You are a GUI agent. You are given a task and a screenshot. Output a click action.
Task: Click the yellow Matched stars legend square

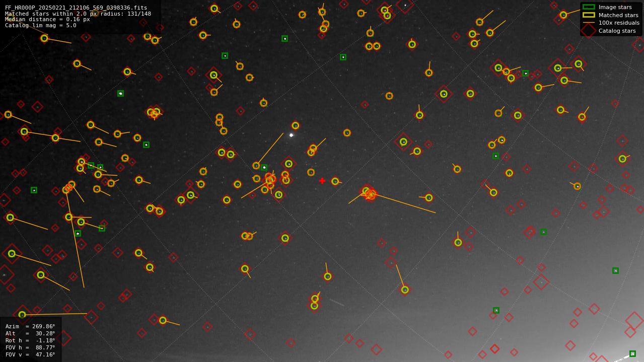tap(589, 15)
